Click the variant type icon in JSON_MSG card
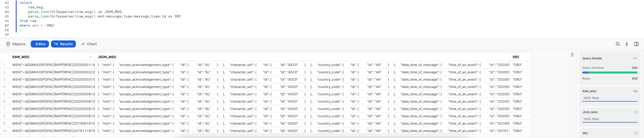This screenshot has width=644, height=138. tap(635, 112)
